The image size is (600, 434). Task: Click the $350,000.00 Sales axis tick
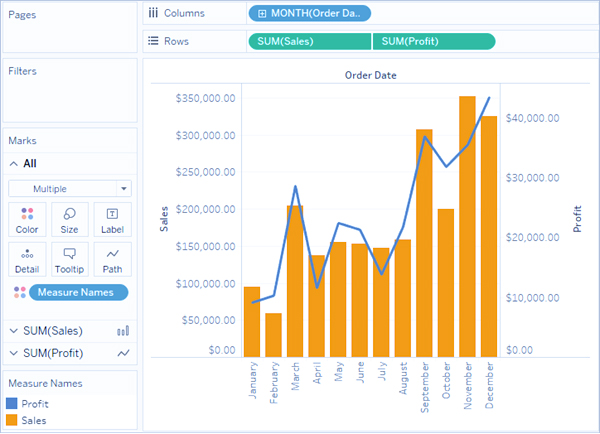click(x=205, y=98)
